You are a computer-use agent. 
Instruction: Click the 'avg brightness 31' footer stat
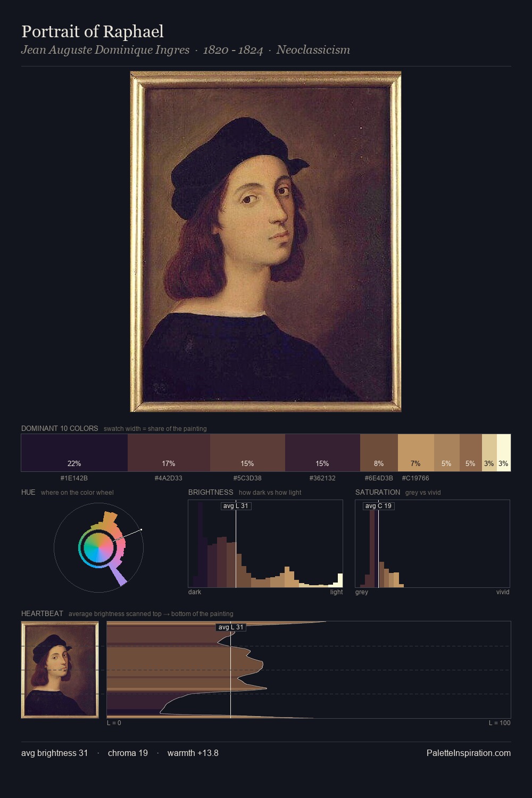[54, 753]
